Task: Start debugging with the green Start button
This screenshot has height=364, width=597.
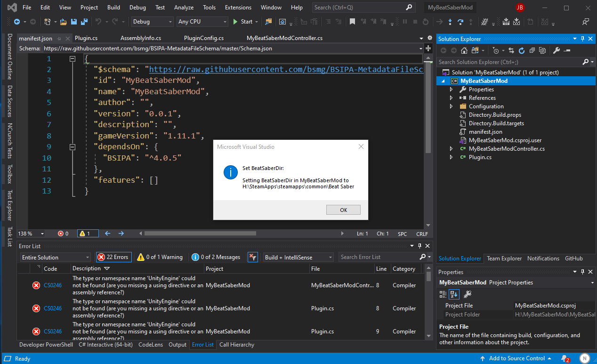Action: tap(243, 22)
